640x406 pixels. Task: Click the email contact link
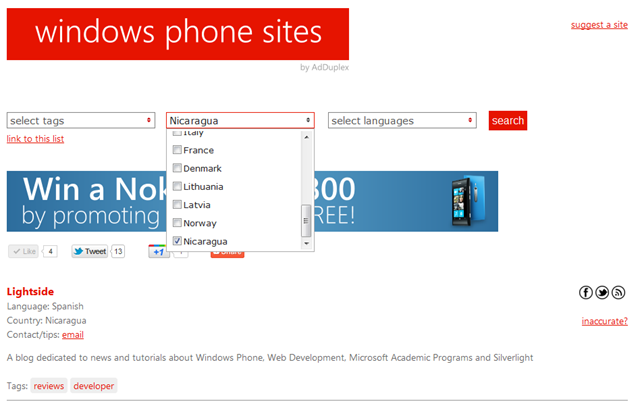click(73, 335)
